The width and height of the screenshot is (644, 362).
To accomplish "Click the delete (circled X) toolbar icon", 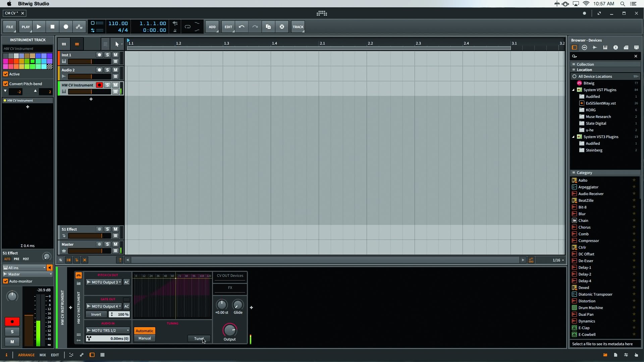I will 282,27.
